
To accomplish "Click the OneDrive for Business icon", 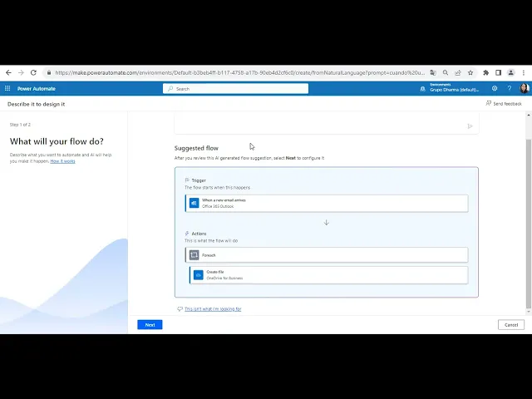I will (x=199, y=275).
